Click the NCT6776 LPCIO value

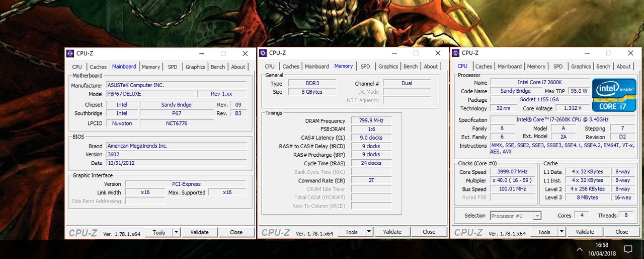177,123
